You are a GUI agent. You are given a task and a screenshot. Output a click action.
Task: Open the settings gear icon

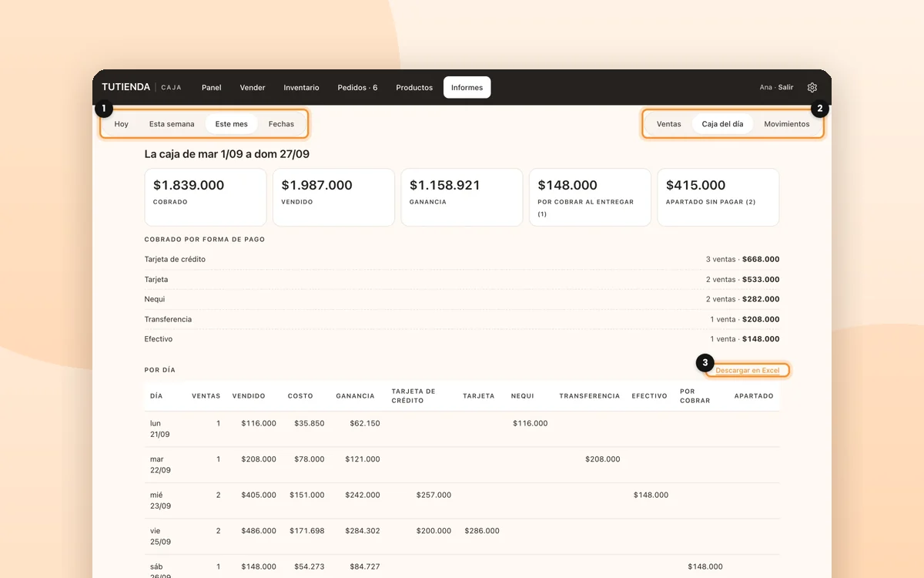coord(812,88)
